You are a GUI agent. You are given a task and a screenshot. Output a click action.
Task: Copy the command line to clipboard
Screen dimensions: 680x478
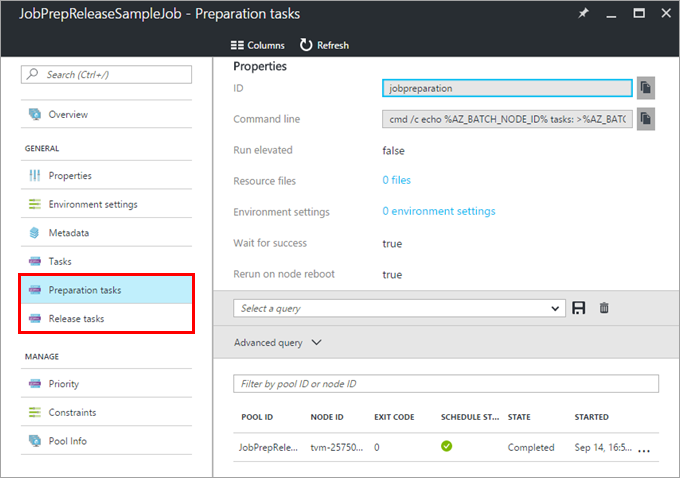(x=646, y=119)
